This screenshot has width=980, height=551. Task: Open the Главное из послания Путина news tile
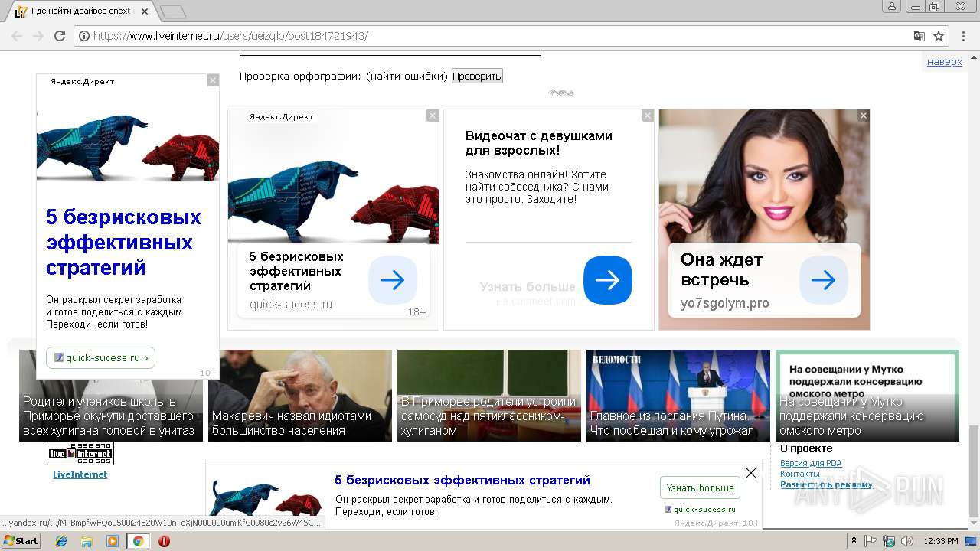tap(678, 396)
